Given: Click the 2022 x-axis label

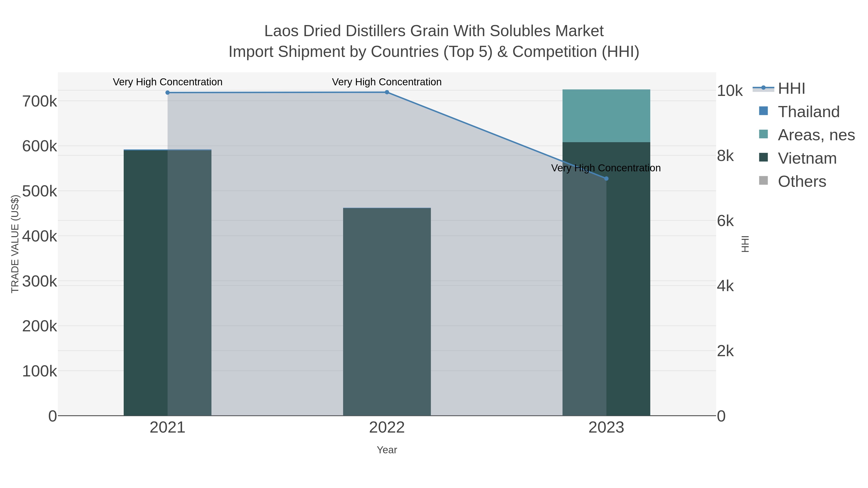Looking at the screenshot, I should [387, 428].
